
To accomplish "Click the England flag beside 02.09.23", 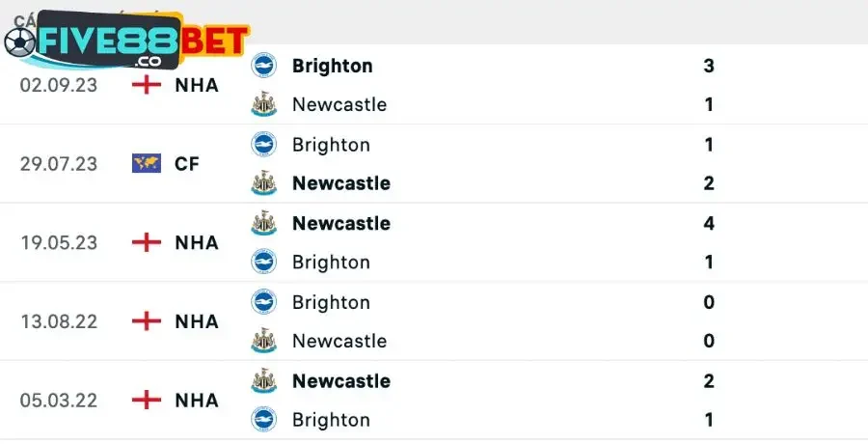I will (x=146, y=84).
